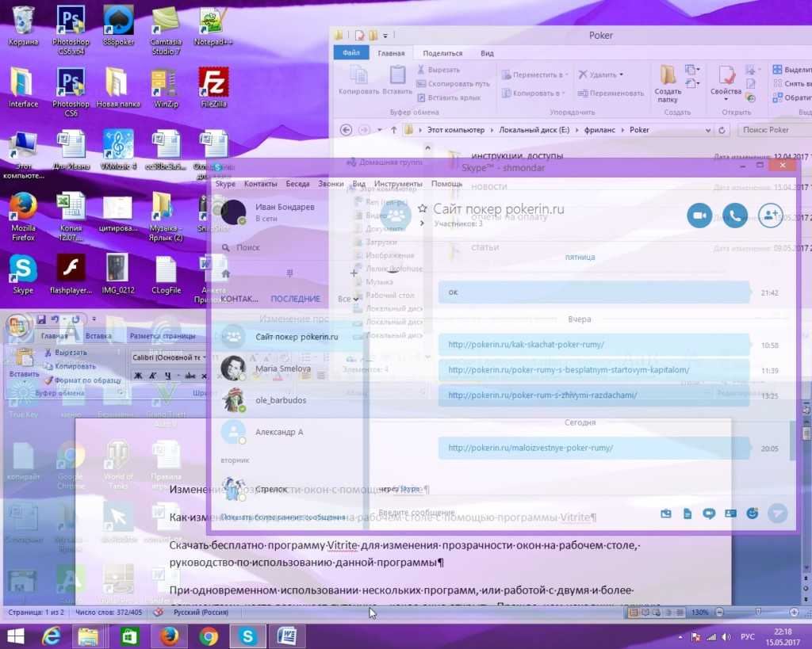This screenshot has height=649, width=812.
Task: Click the Skype home icon in sidebar
Action: click(226, 273)
